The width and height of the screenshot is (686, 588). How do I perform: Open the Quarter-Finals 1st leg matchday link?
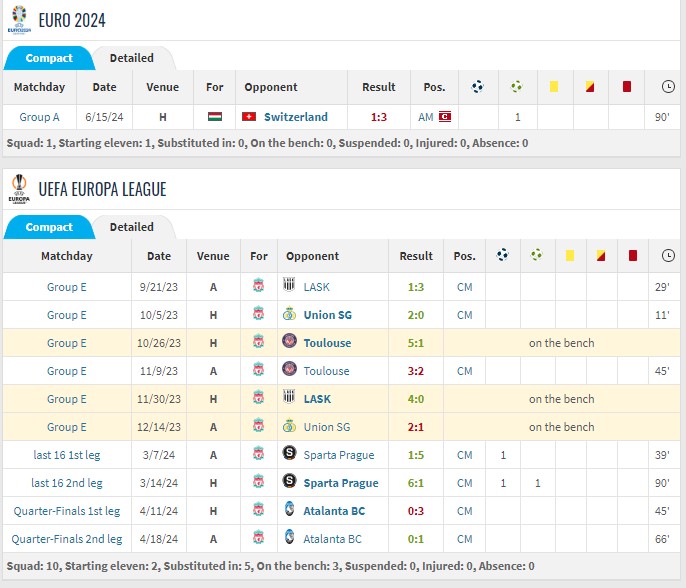(67, 511)
